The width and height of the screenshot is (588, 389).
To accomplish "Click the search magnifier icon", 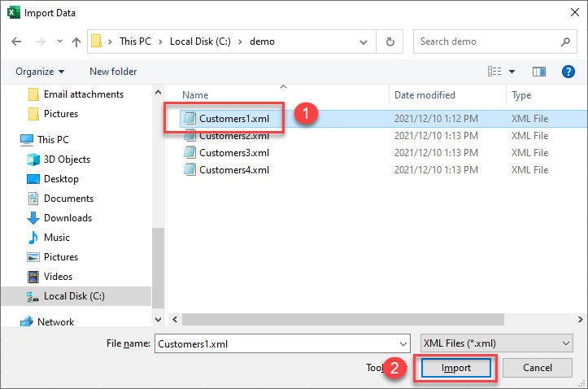I will point(565,42).
